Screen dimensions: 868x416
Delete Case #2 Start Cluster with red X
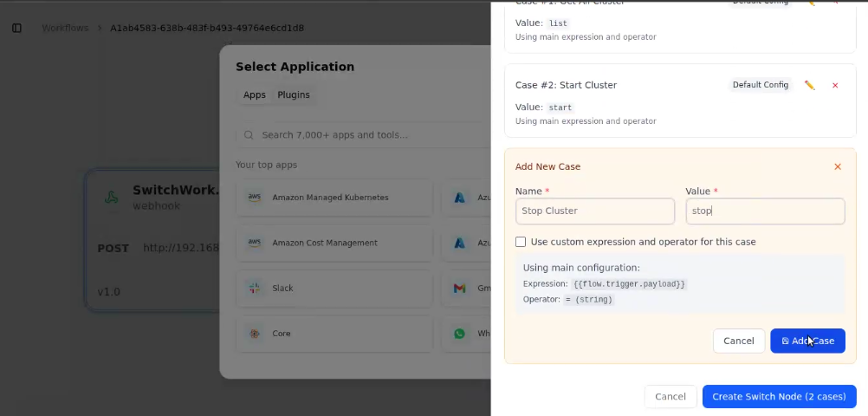coord(835,85)
